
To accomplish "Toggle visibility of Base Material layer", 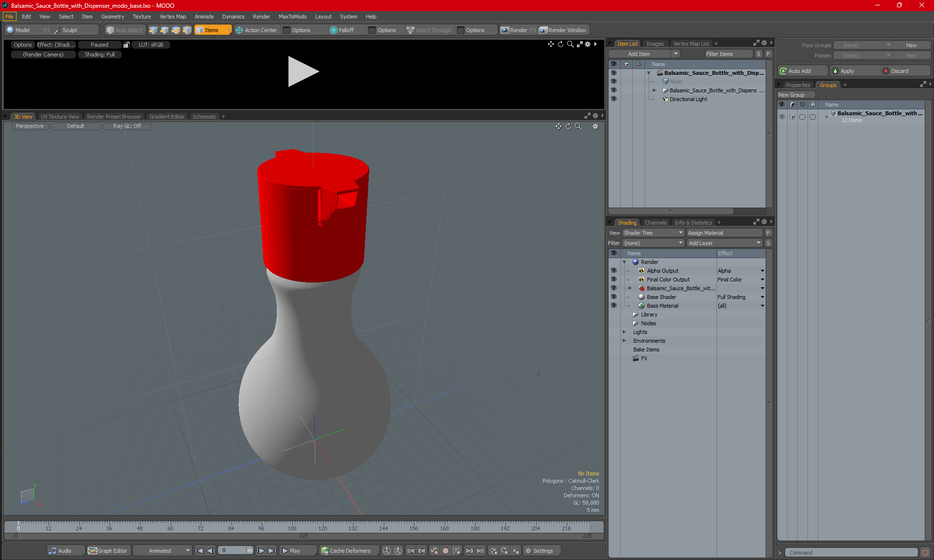I will coord(613,306).
